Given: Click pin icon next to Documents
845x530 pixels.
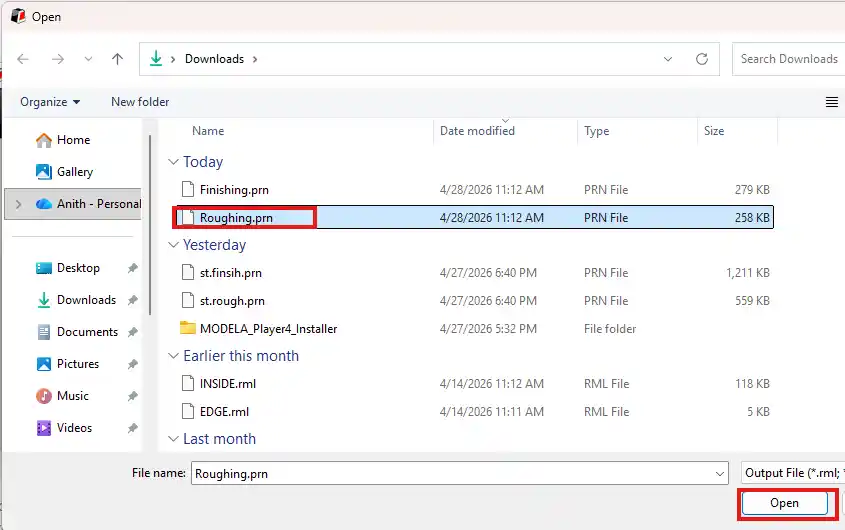Looking at the screenshot, I should pos(133,332).
